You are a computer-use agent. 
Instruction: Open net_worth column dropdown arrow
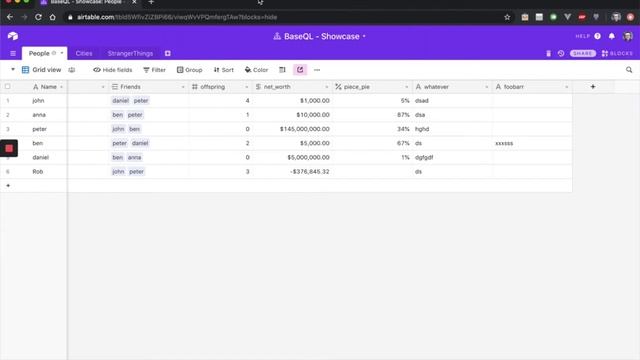[327, 87]
